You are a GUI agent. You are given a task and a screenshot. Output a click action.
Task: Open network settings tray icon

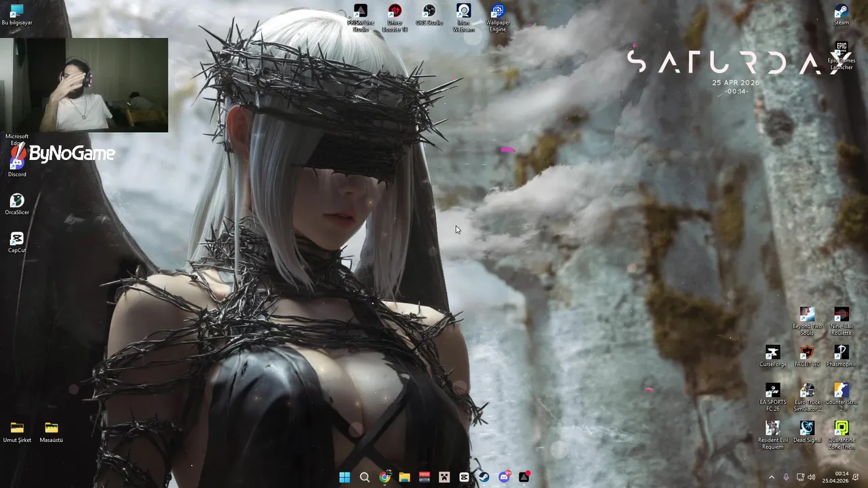pos(800,477)
